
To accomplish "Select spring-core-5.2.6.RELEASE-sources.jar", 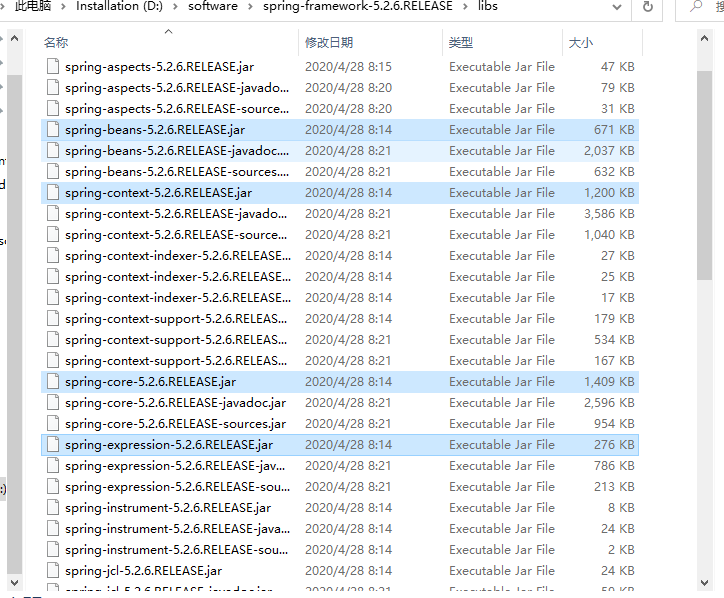I will (x=340, y=424).
